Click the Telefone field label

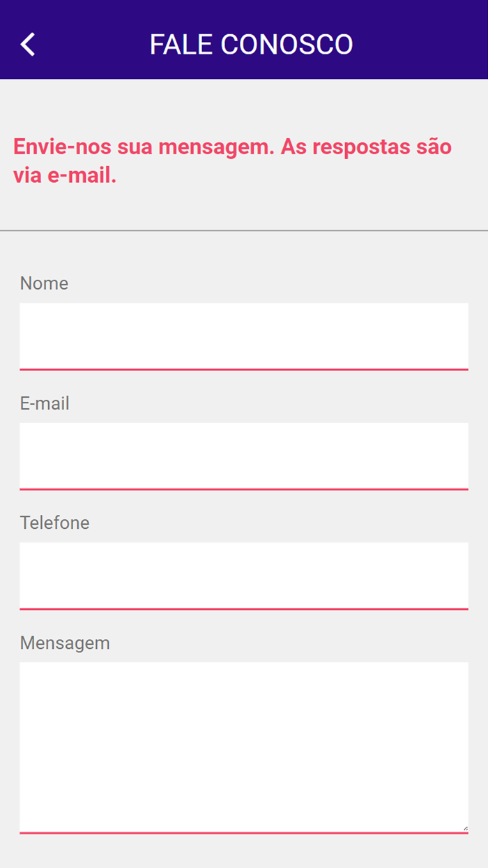coord(55,523)
